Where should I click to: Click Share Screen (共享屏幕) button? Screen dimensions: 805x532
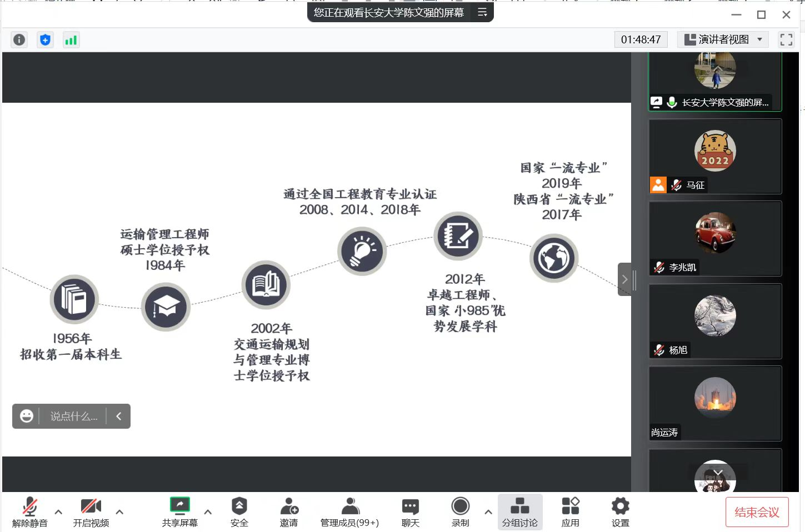179,512
